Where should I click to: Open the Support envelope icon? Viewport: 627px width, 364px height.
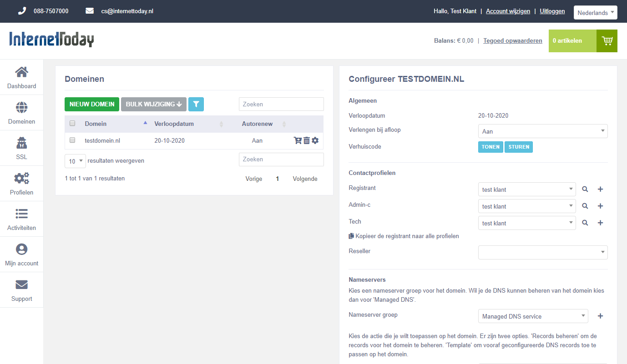pos(21,284)
